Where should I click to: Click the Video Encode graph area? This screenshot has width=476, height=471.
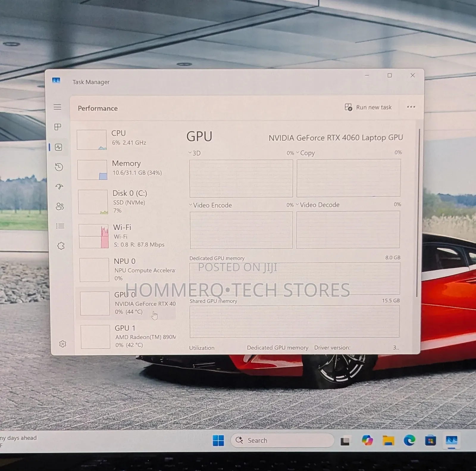[x=241, y=230]
